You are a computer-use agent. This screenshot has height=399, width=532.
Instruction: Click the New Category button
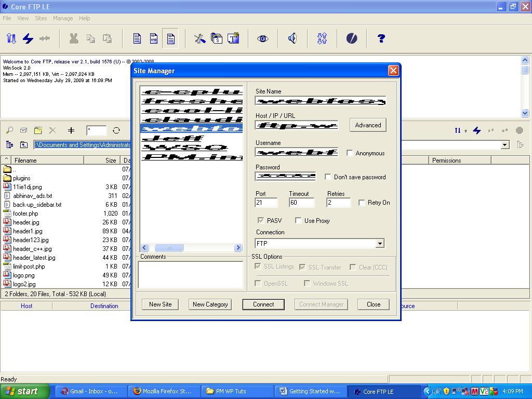point(210,304)
